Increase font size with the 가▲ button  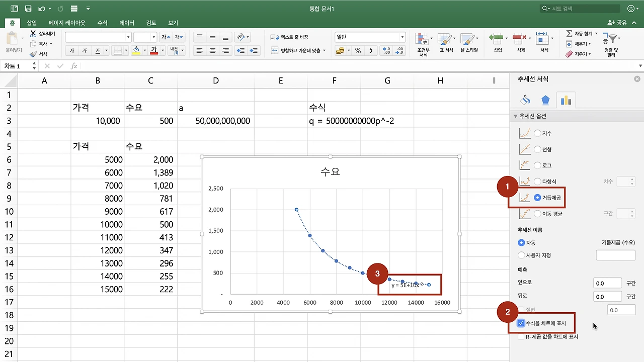[x=166, y=37]
